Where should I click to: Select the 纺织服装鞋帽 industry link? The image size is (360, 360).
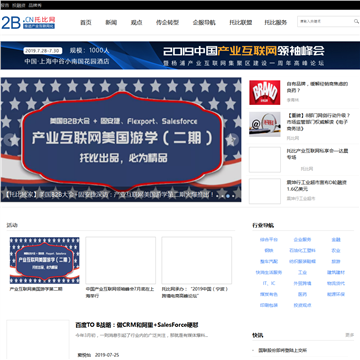click(302, 262)
